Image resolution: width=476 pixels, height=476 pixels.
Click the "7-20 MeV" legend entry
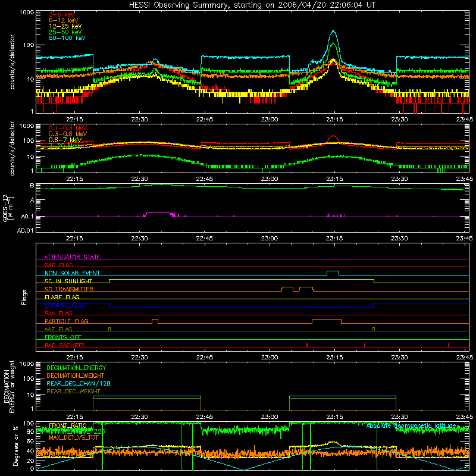pyautogui.click(x=64, y=146)
